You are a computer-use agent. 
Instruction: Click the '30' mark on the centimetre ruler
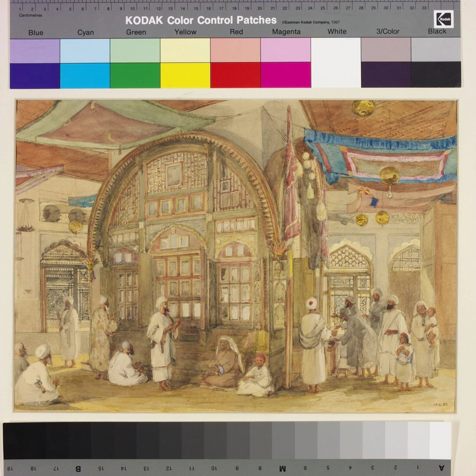click(x=386, y=8)
